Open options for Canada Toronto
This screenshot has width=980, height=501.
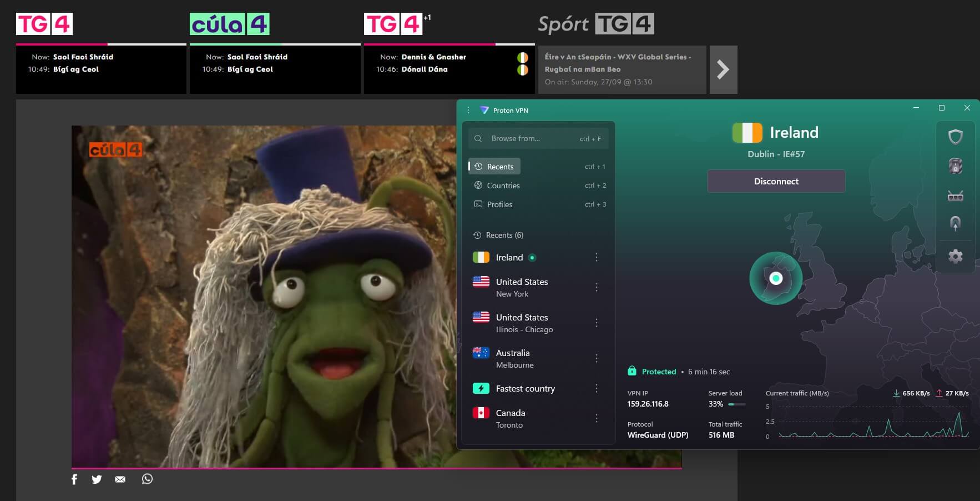597,418
